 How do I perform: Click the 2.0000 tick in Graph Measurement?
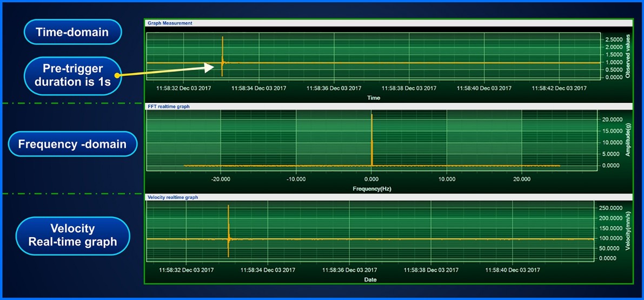click(613, 47)
